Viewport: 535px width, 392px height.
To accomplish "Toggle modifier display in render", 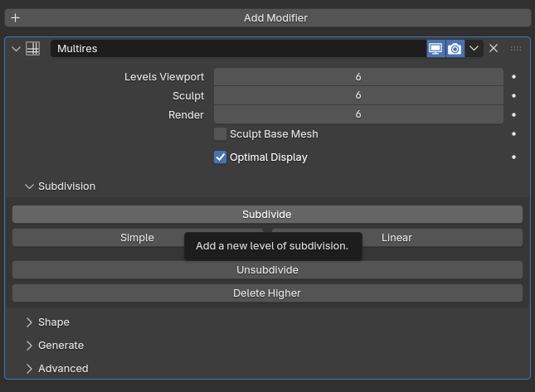I will 455,49.
